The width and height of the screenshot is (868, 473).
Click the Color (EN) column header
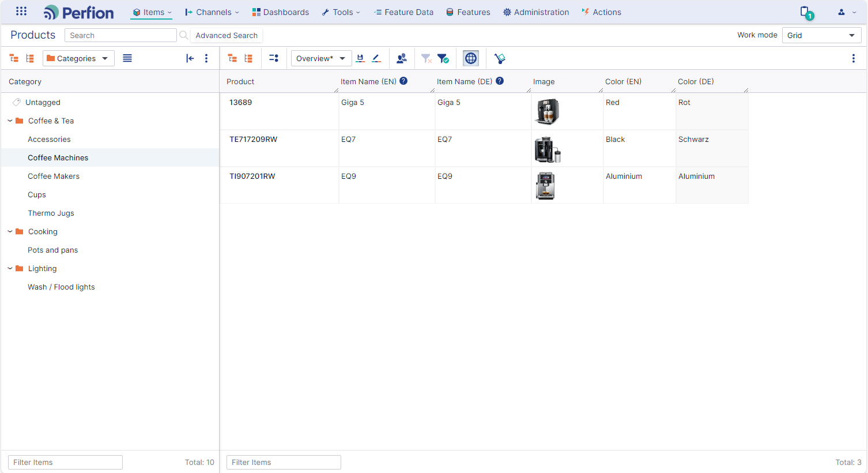click(x=623, y=81)
